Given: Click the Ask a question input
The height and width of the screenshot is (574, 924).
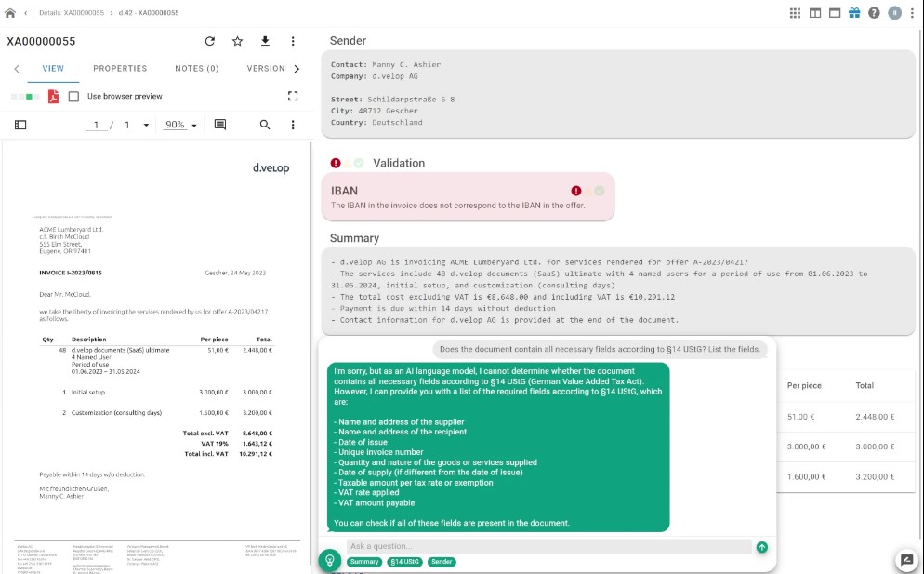Looking at the screenshot, I should click(x=549, y=546).
